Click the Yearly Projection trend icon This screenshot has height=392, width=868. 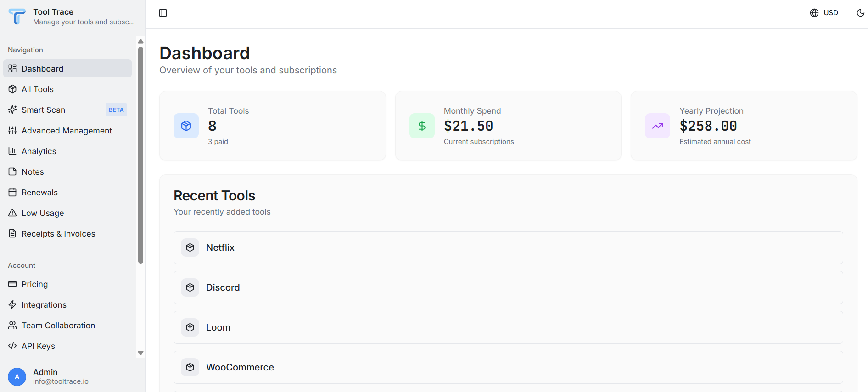pos(657,126)
